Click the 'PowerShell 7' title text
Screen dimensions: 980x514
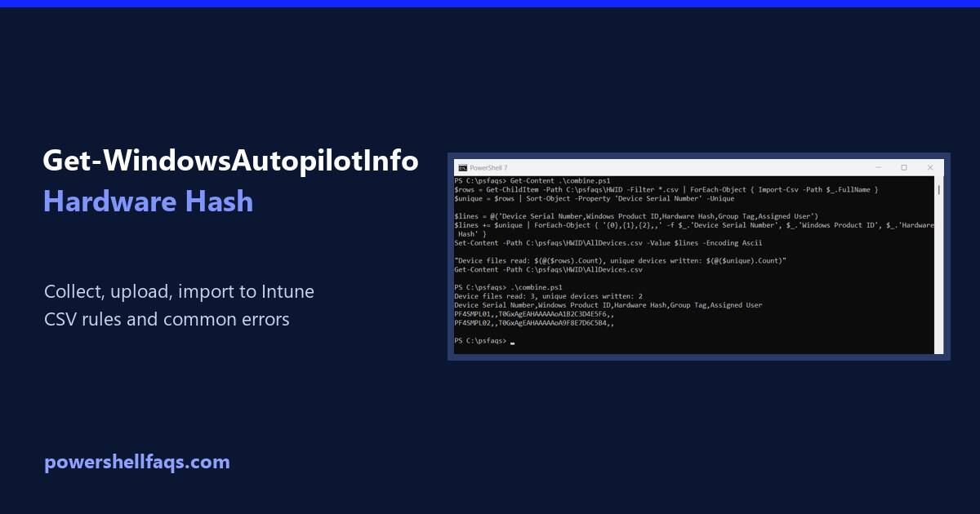tap(488, 167)
